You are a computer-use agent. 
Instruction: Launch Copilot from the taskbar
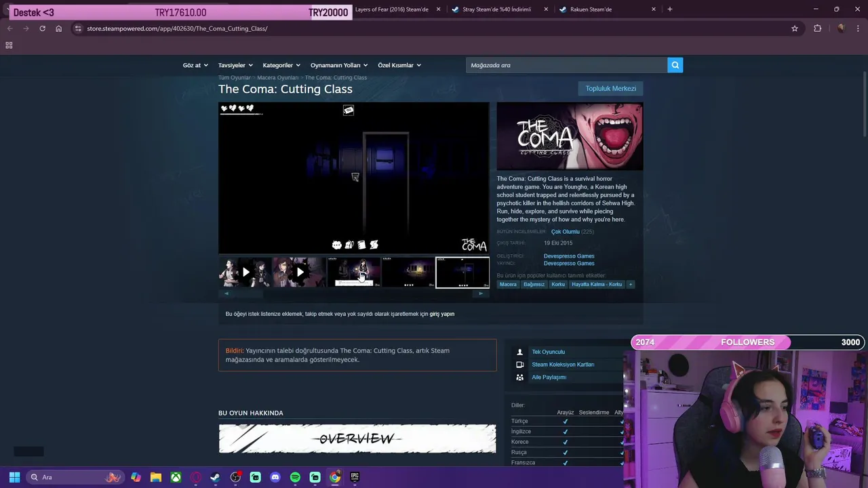coord(136,477)
